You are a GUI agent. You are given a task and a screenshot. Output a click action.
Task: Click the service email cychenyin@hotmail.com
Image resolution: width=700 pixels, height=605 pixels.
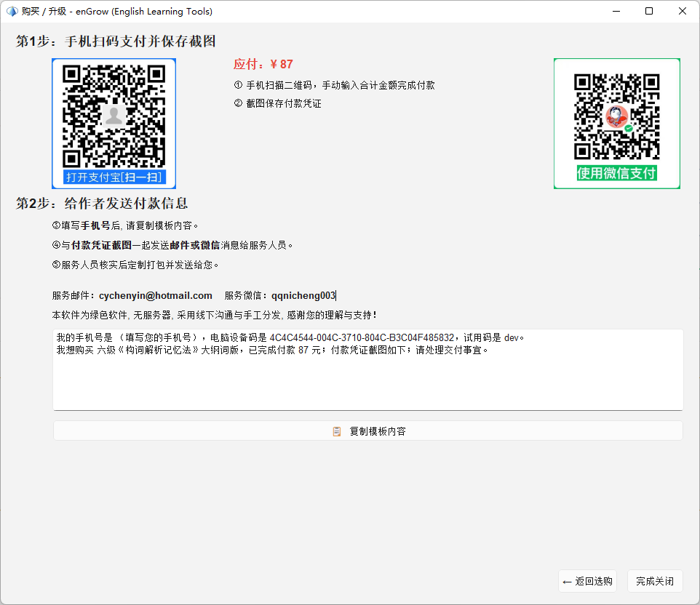pyautogui.click(x=156, y=295)
